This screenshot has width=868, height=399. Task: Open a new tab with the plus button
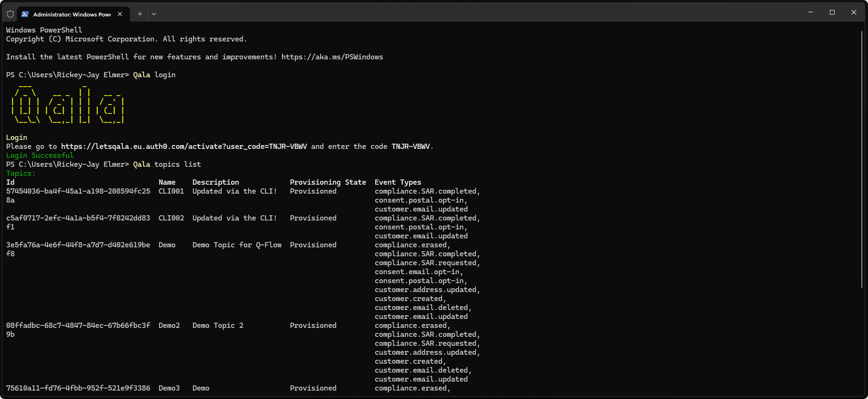tap(140, 14)
